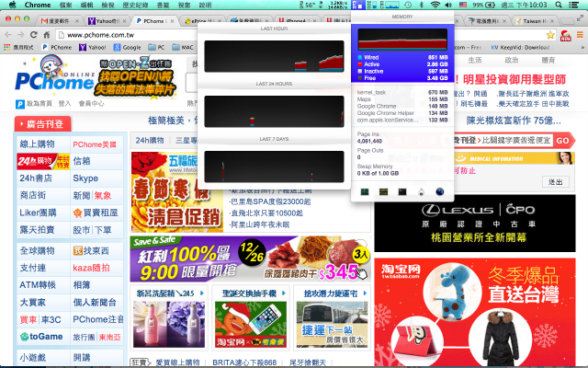Image resolution: width=588 pixels, height=368 pixels.
Task: Open the 檔案 menu
Action: pos(66,5)
